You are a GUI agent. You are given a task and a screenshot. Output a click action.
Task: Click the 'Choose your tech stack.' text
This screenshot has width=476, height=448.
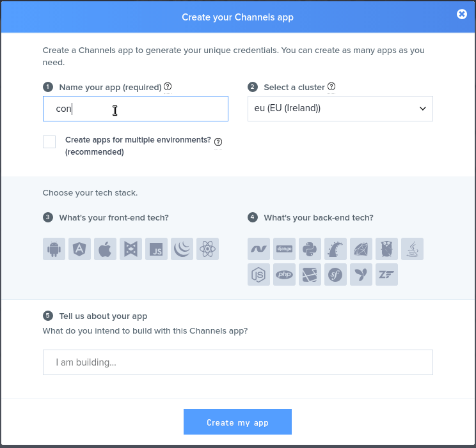point(90,193)
